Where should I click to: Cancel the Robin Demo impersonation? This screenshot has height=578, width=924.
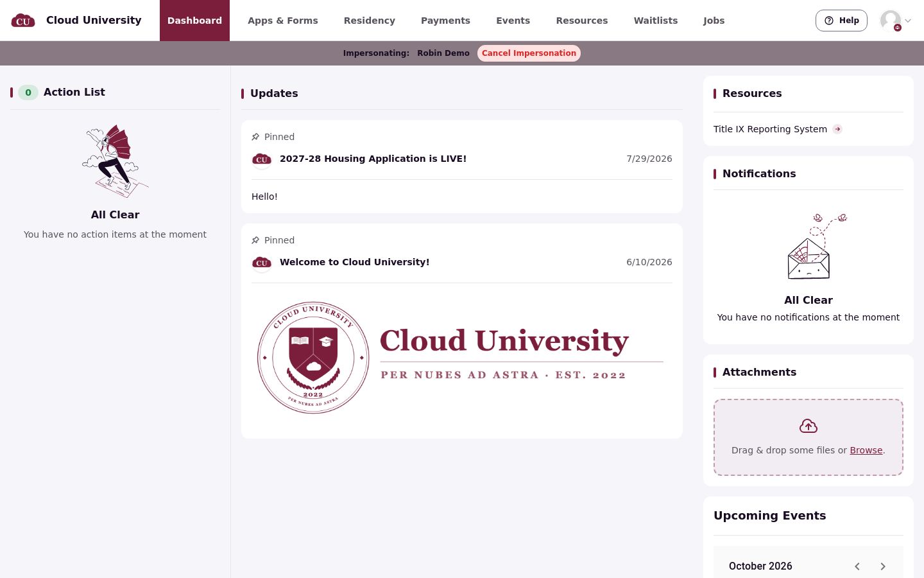coord(529,53)
